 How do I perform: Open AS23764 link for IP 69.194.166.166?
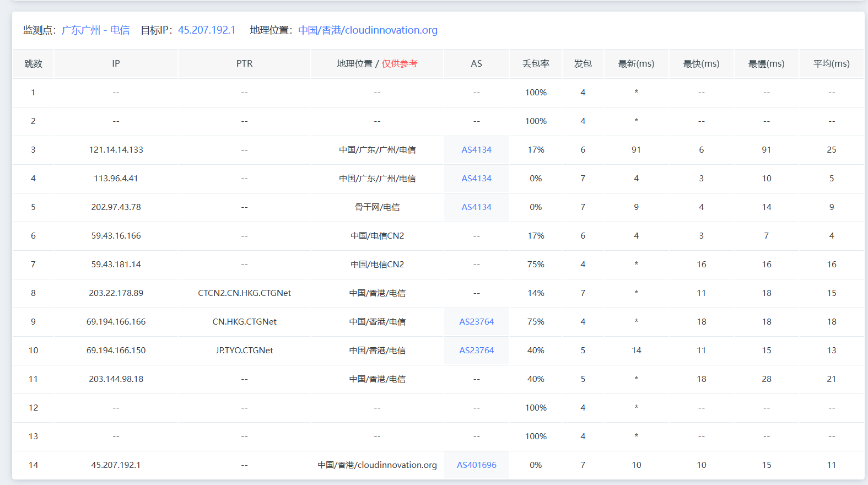coord(476,322)
